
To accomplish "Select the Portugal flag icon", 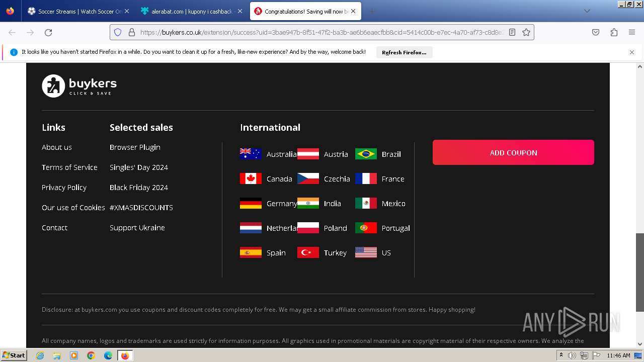I will (x=366, y=228).
